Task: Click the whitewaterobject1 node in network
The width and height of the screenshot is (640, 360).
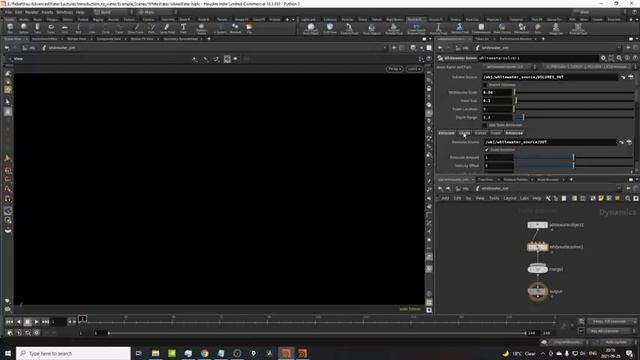Action: tap(538, 225)
